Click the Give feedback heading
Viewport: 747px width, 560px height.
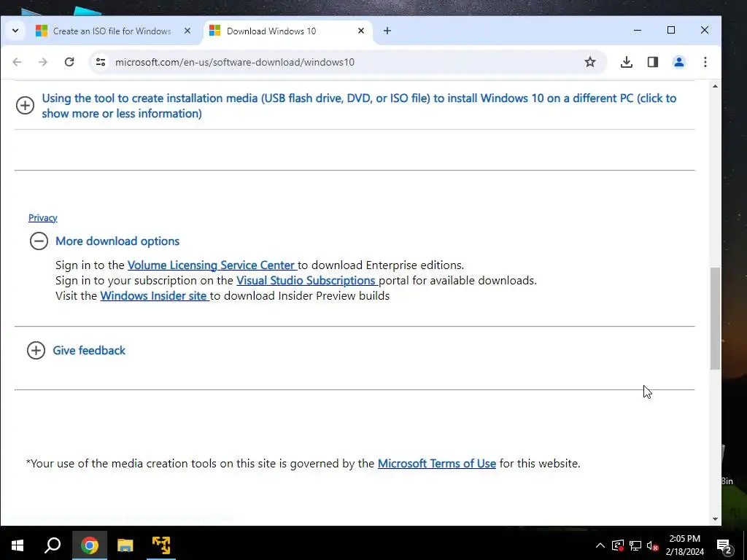point(89,351)
